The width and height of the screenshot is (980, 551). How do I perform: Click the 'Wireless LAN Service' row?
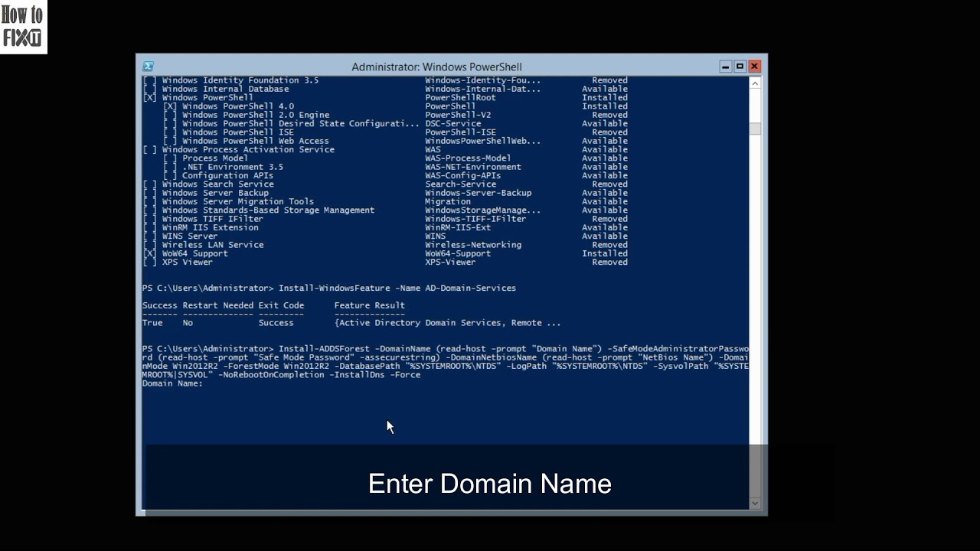pyautogui.click(x=385, y=245)
